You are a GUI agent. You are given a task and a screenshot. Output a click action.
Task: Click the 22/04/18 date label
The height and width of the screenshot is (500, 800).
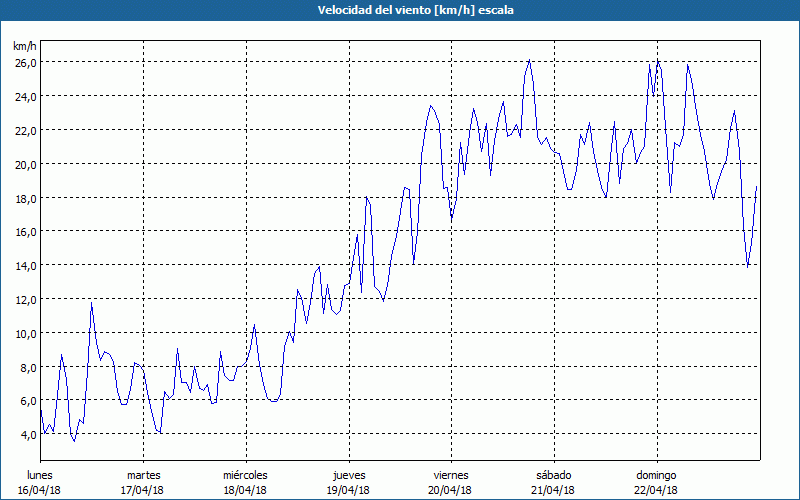655,490
